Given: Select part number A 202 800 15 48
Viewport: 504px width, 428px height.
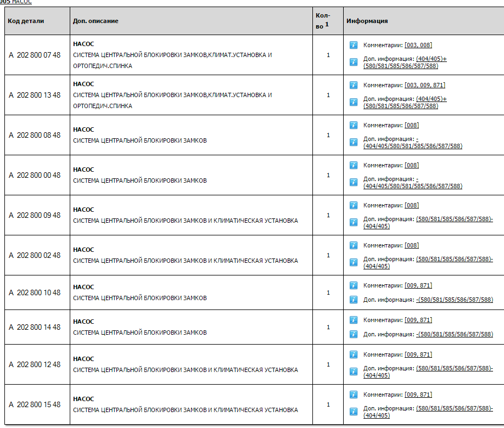Looking at the screenshot, I should 35,404.
